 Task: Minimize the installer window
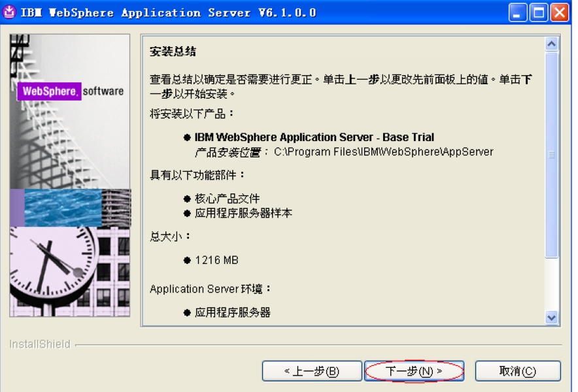(519, 12)
